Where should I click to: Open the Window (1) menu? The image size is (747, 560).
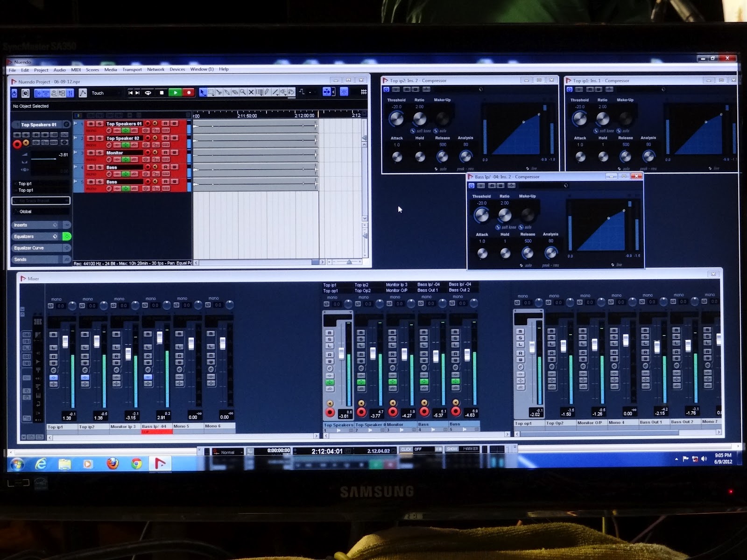click(202, 69)
